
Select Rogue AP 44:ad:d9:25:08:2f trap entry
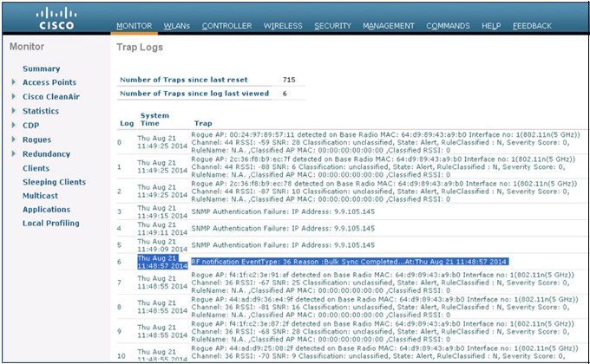(x=384, y=352)
